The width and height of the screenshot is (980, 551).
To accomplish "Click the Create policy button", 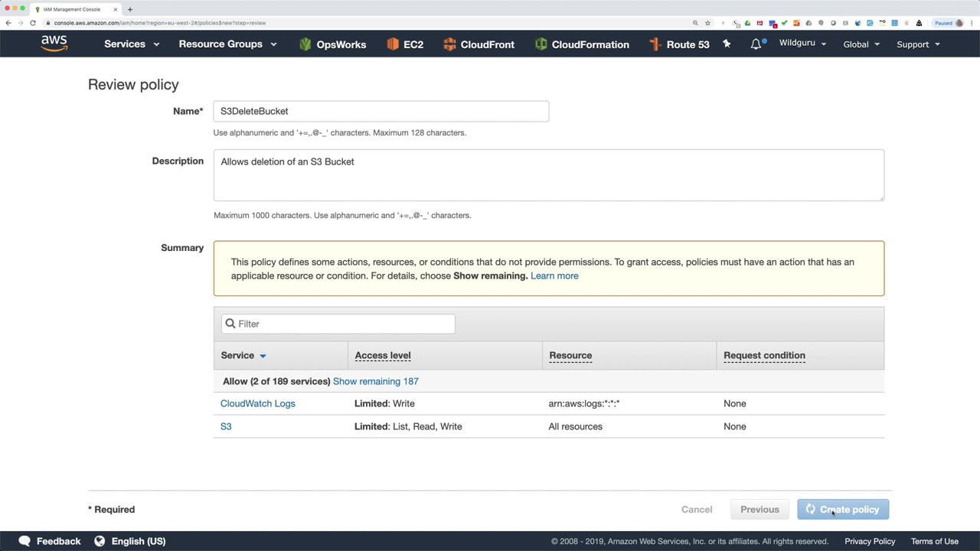I will 843,510.
